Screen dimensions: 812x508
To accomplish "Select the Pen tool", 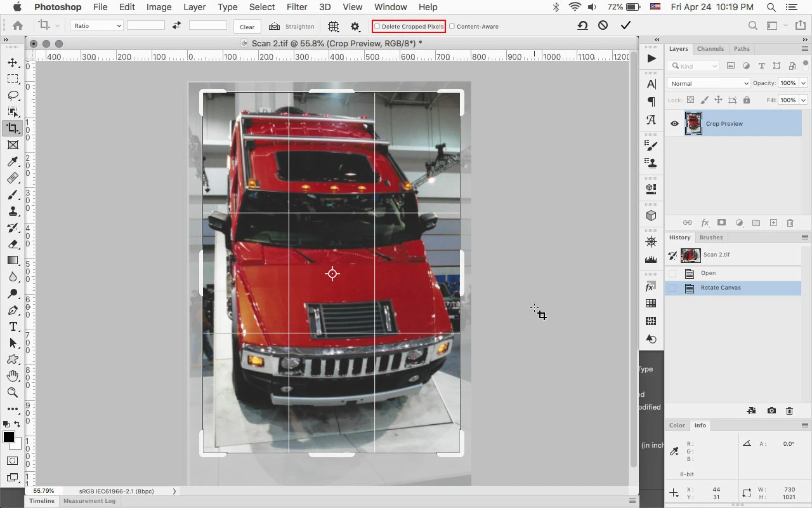I will tap(12, 310).
